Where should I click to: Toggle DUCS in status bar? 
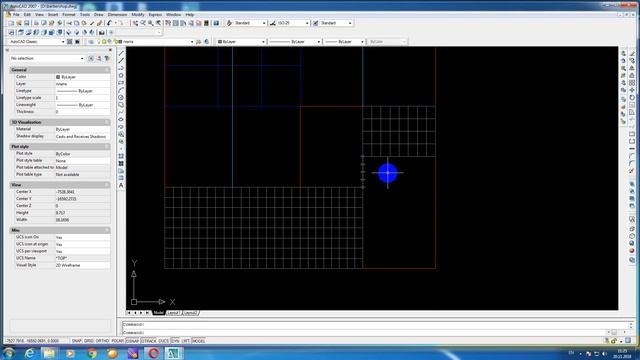point(164,341)
